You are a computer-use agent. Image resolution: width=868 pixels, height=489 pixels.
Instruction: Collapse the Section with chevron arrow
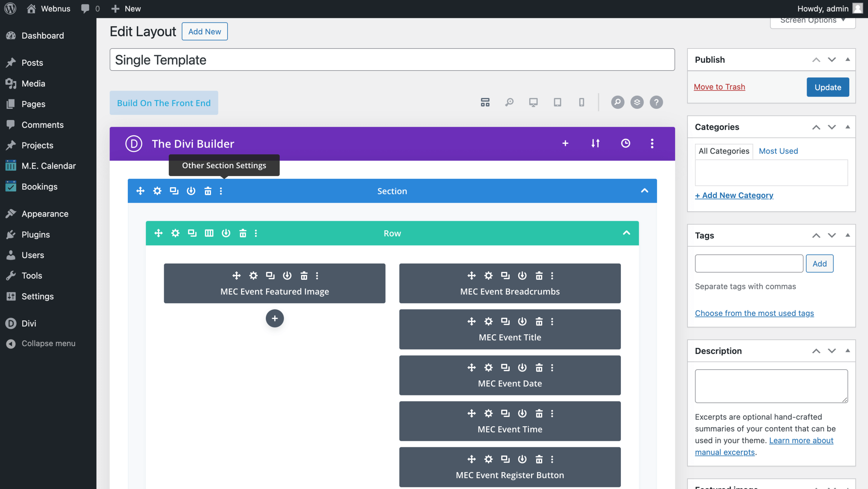tap(645, 191)
